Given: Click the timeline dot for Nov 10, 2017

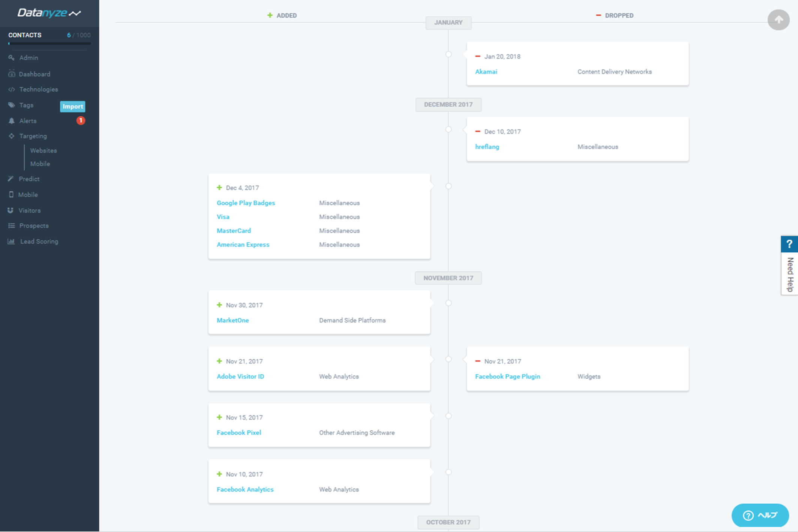Looking at the screenshot, I should pyautogui.click(x=448, y=472).
